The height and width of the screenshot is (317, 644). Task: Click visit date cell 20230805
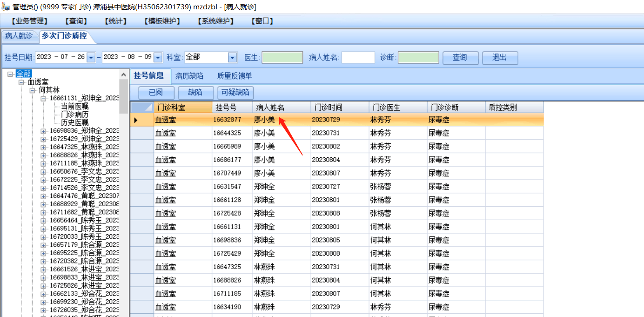click(x=340, y=240)
